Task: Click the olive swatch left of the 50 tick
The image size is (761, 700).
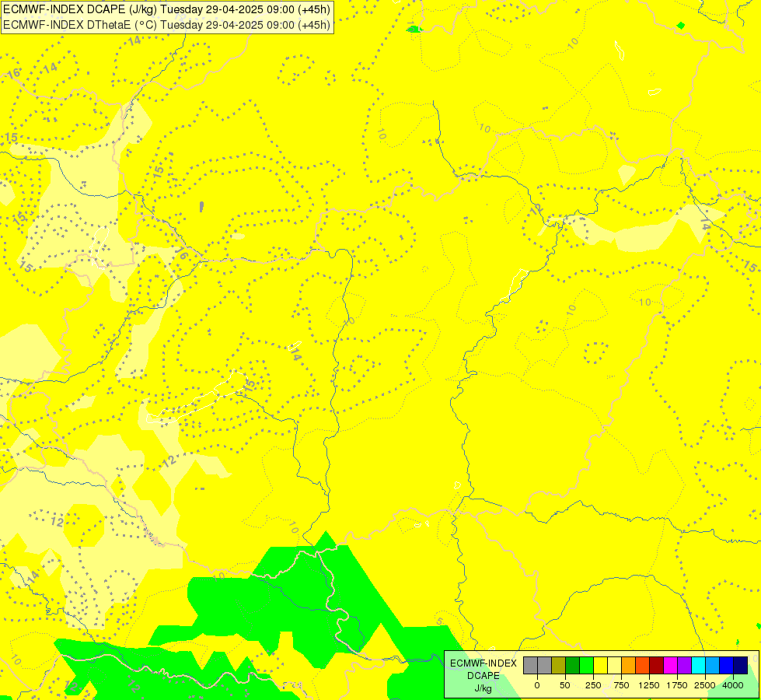Action: pos(559,666)
